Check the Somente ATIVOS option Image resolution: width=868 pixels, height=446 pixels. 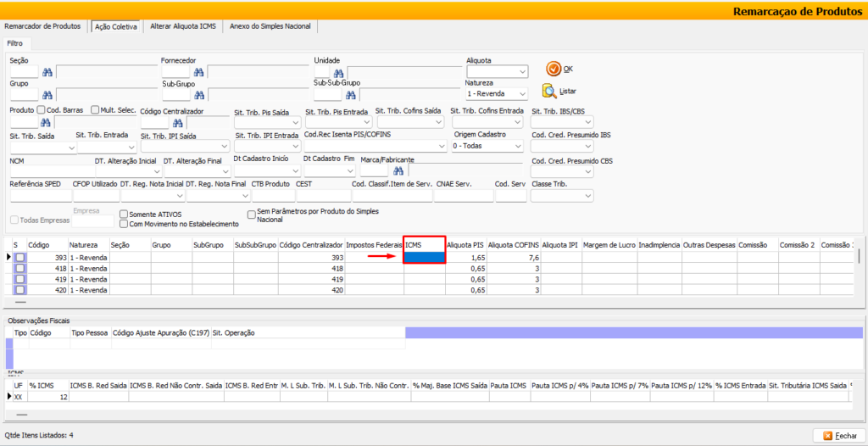124,215
